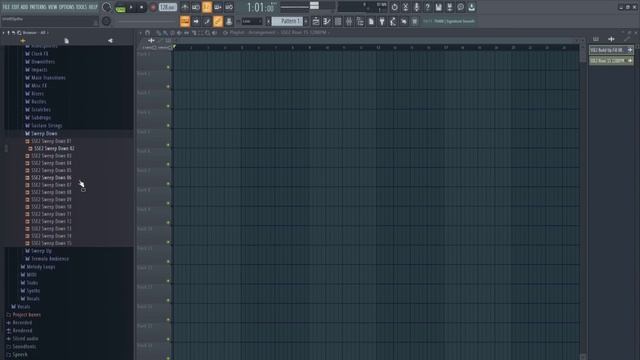This screenshot has height=360, width=640.
Task: Open the TOOLS menu
Action: [81, 7]
